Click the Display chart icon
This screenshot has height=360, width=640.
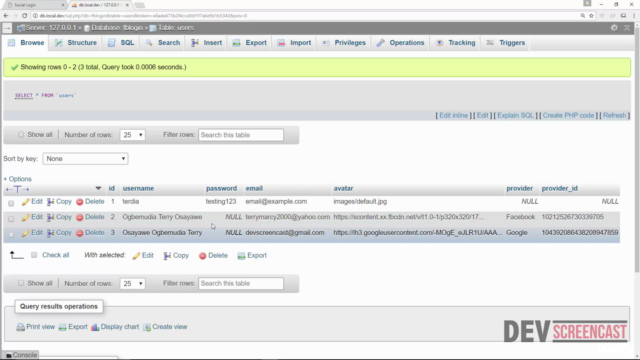[95, 327]
